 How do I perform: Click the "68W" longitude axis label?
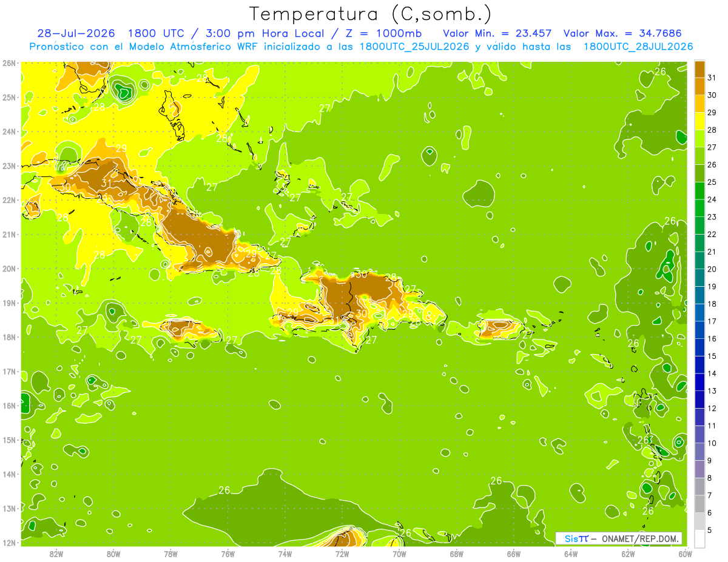pyautogui.click(x=456, y=554)
